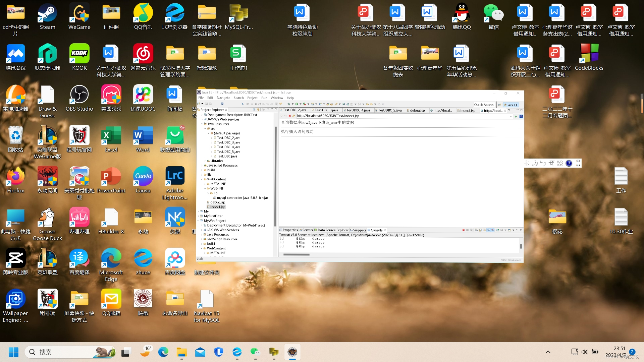The image size is (644, 362).
Task: Click Run Last Tool icon with red toolbox
Action: coord(305,104)
